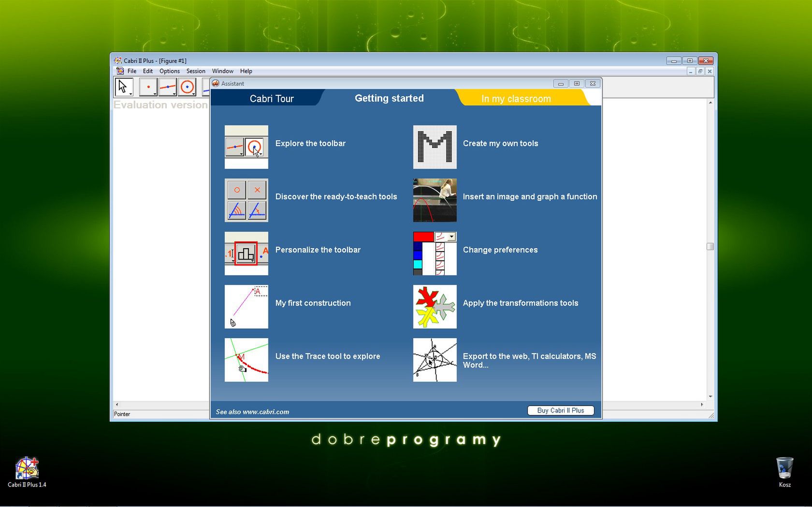
Task: Open Discover ready-to-teach tools thumbnail
Action: click(246, 200)
